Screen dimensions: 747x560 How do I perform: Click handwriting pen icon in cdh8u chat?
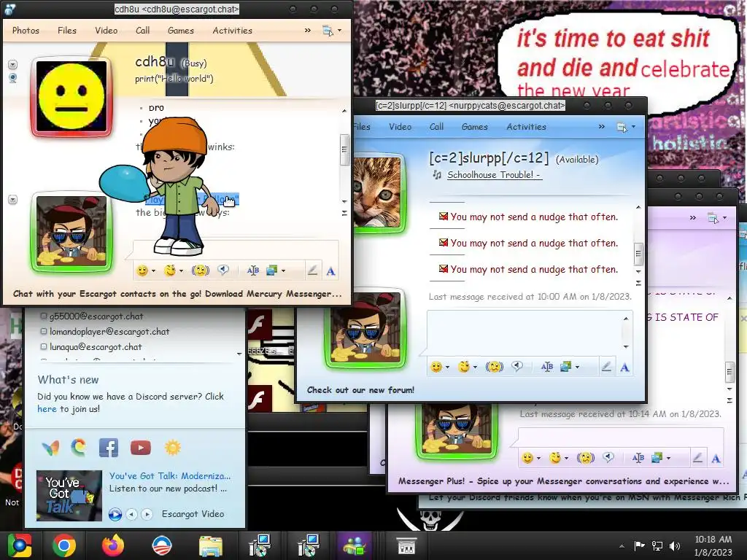[312, 271]
